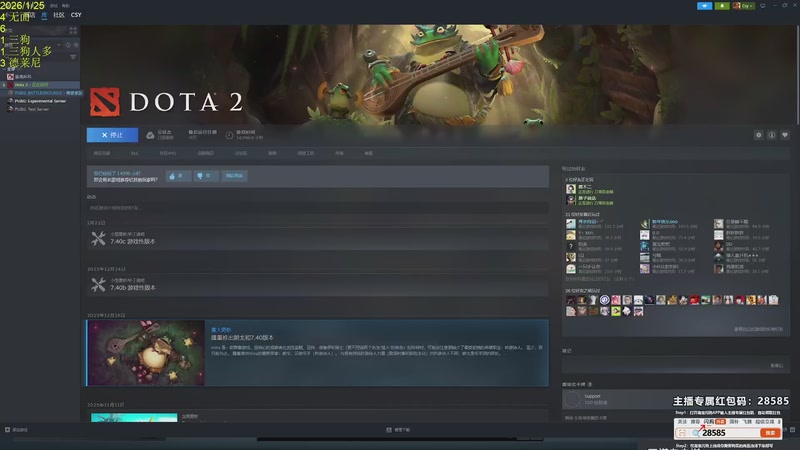
Task: Add Dota 2 to favorites heart icon
Action: (785, 135)
